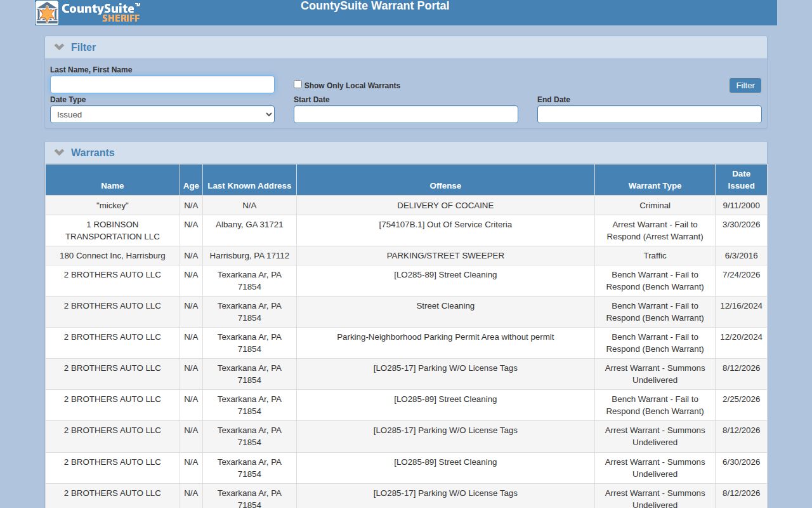This screenshot has height=508, width=812.
Task: Collapse the Warrants panel chevron
Action: pos(60,152)
